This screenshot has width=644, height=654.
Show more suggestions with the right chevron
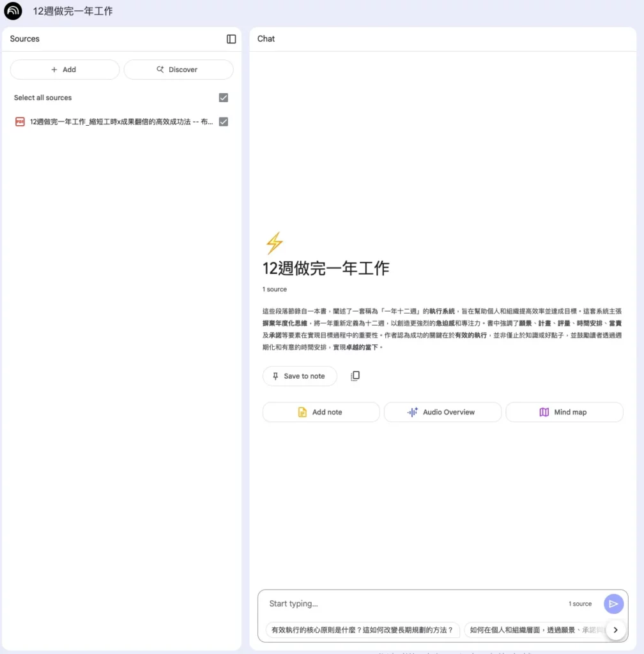(616, 630)
